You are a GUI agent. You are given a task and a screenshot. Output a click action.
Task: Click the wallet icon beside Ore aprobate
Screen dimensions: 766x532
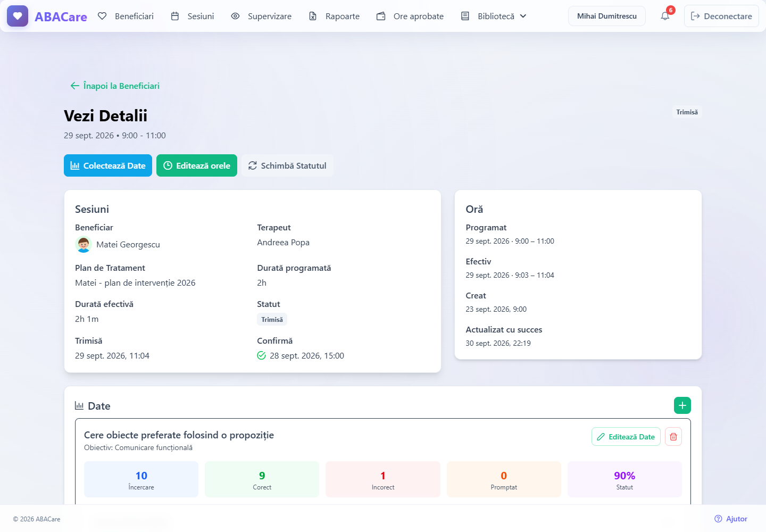tap(381, 16)
